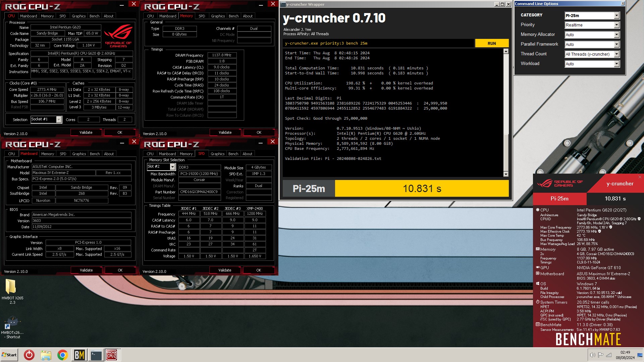
Task: Select the ROG CPU-Z taskbar icon
Action: [x=112, y=355]
